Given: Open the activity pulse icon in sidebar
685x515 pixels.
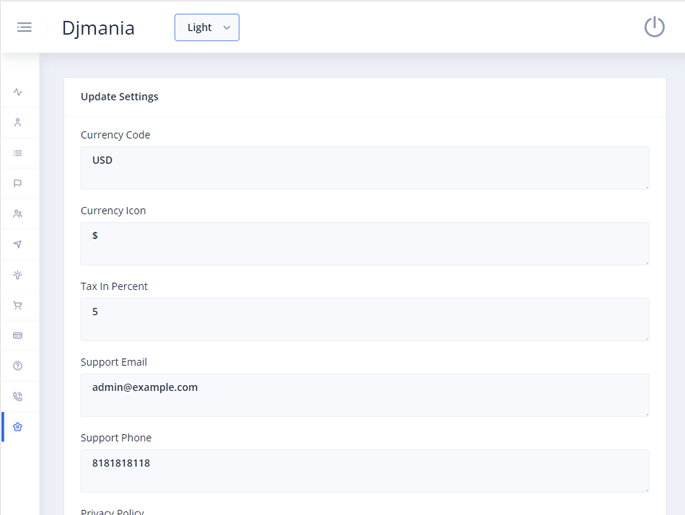Looking at the screenshot, I should [18, 92].
